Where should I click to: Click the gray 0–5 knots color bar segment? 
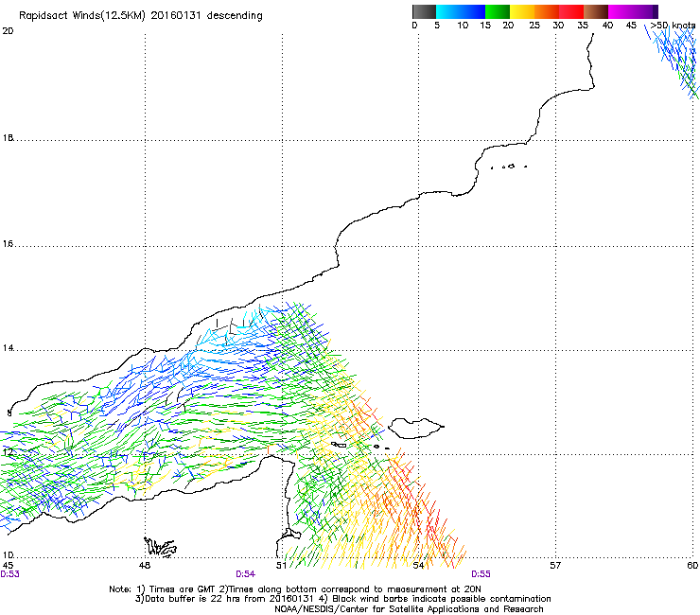pos(424,11)
